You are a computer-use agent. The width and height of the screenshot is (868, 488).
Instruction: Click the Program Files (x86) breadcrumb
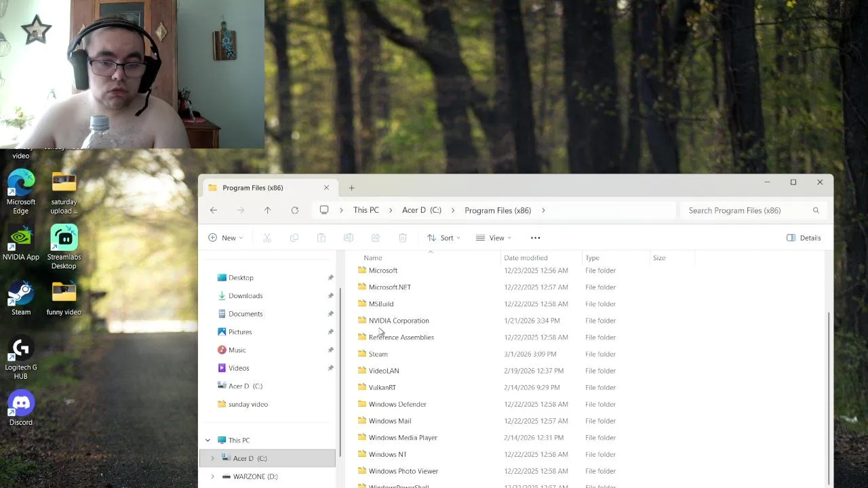pos(498,210)
